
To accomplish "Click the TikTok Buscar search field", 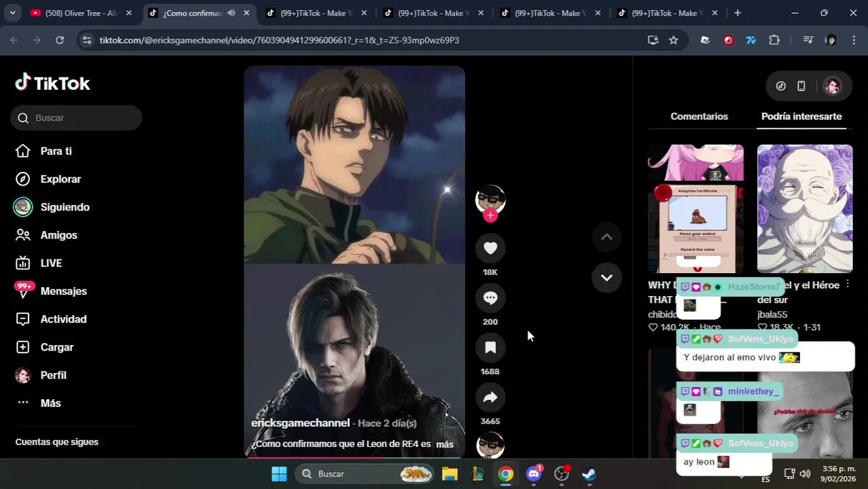I will pos(76,118).
